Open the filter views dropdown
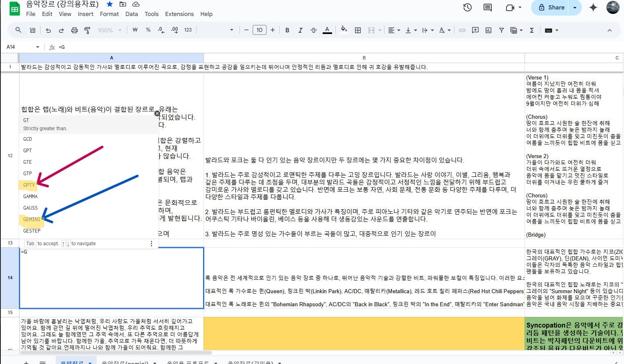The height and width of the screenshot is (364, 624). pos(516,30)
